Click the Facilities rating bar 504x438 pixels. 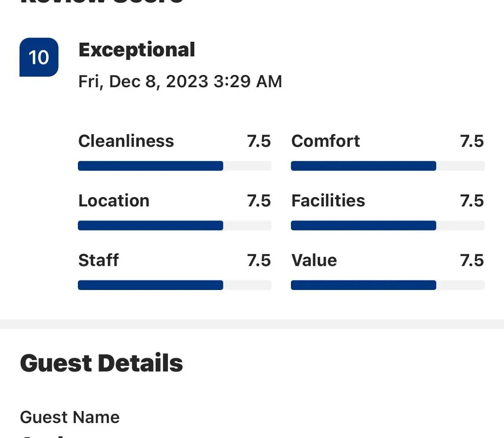click(x=388, y=225)
